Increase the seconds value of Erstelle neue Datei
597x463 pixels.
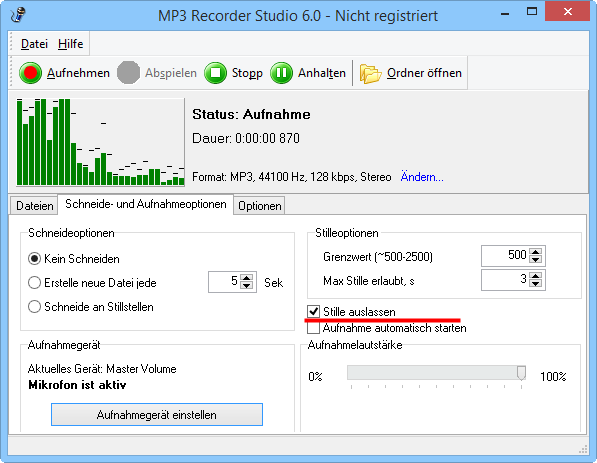point(247,278)
